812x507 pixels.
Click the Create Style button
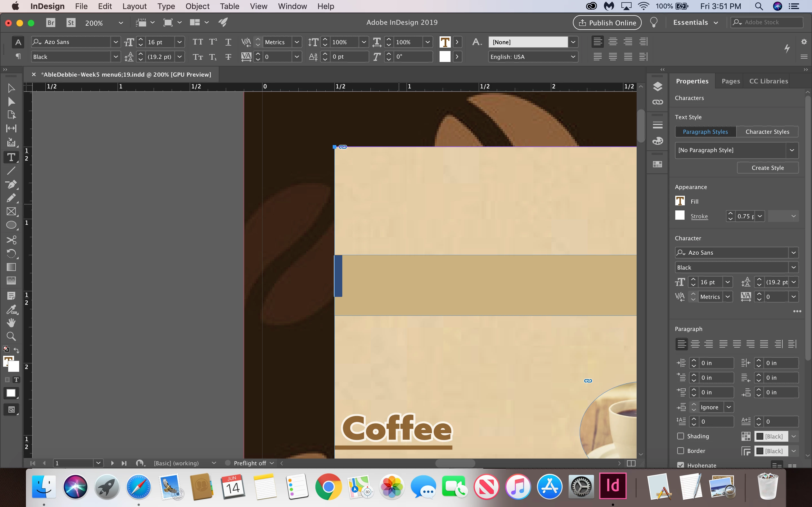(x=767, y=168)
